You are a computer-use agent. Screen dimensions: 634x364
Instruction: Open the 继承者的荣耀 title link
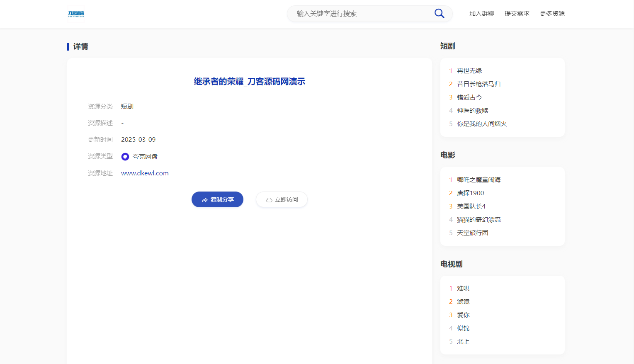249,81
